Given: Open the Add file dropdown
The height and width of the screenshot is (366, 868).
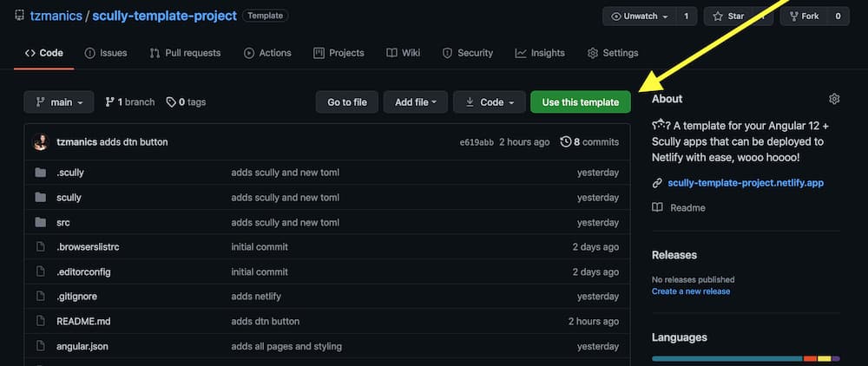Looking at the screenshot, I should (x=415, y=102).
